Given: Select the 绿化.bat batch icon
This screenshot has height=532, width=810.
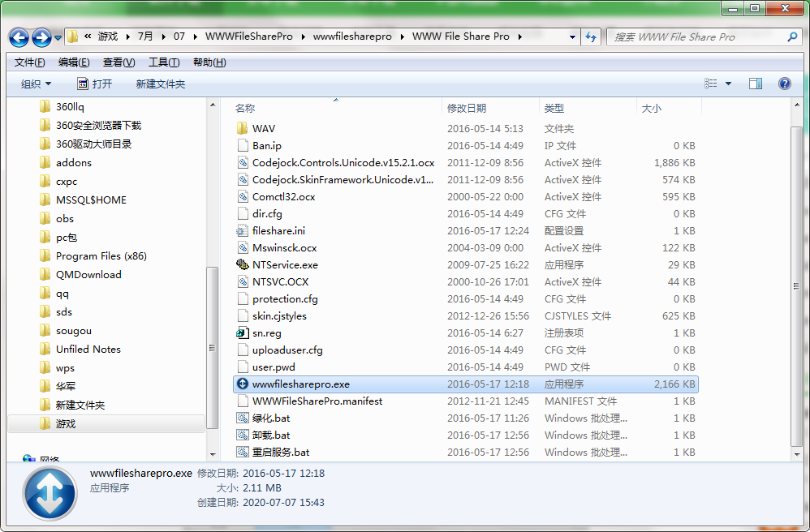Looking at the screenshot, I should click(x=243, y=418).
